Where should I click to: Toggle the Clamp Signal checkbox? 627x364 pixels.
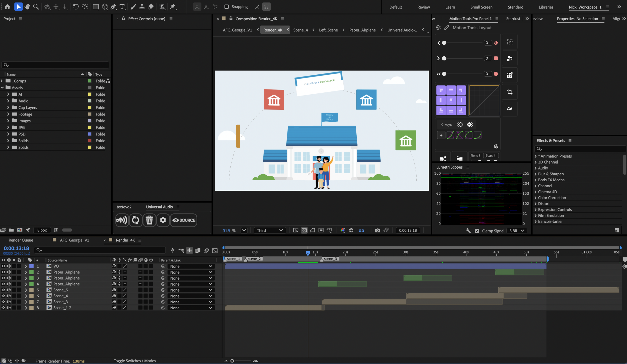coord(477,231)
